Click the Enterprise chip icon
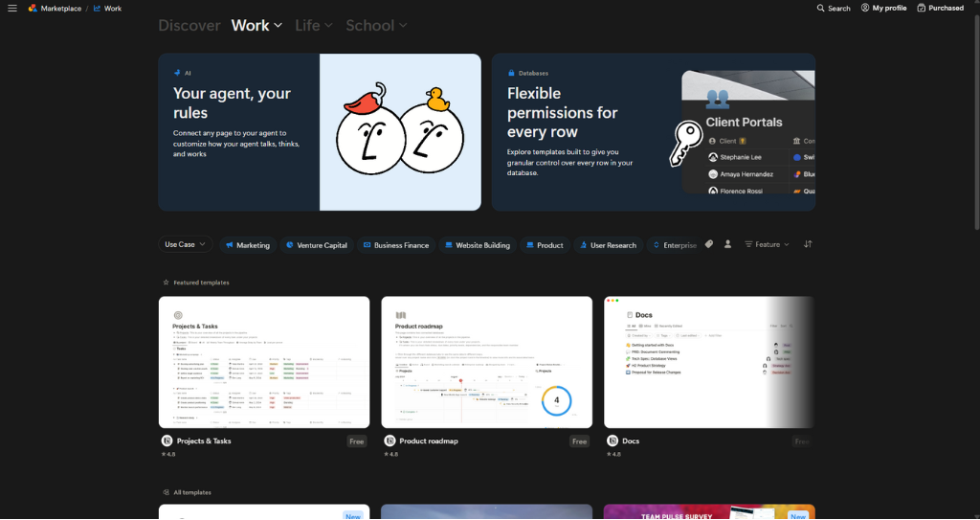 [657, 245]
